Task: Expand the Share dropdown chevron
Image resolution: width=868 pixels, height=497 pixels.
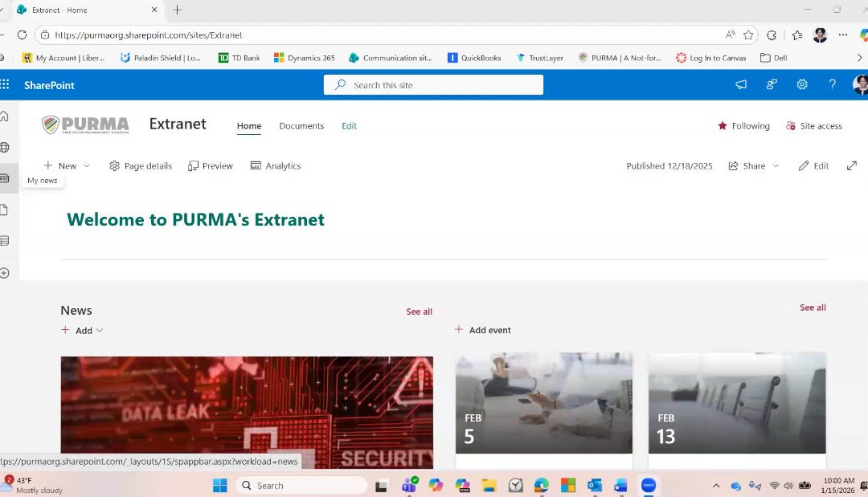Action: 776,166
